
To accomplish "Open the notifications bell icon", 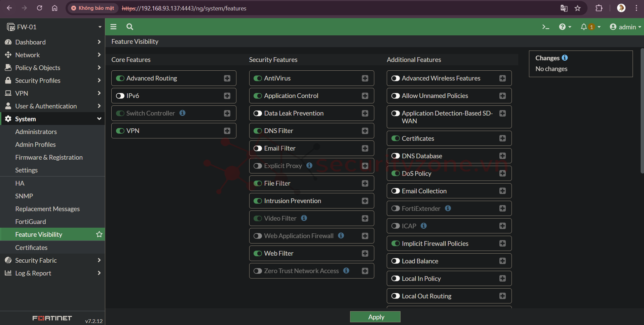I will pyautogui.click(x=584, y=27).
